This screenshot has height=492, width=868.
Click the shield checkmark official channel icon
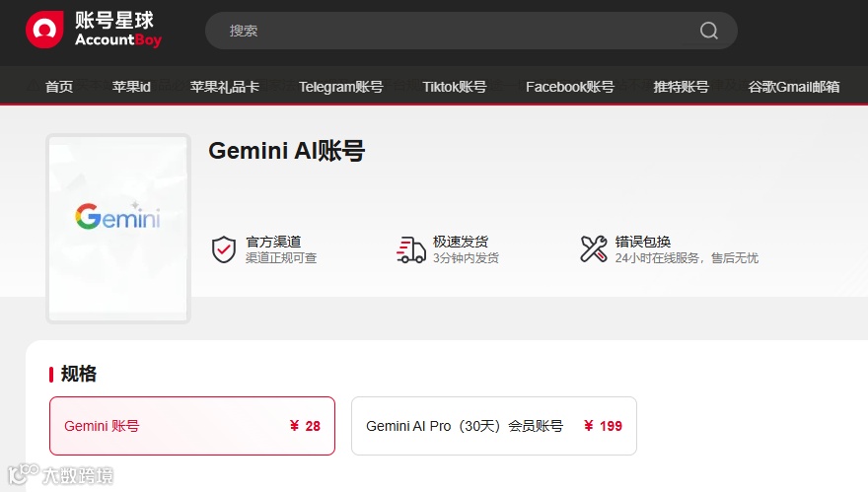click(224, 249)
